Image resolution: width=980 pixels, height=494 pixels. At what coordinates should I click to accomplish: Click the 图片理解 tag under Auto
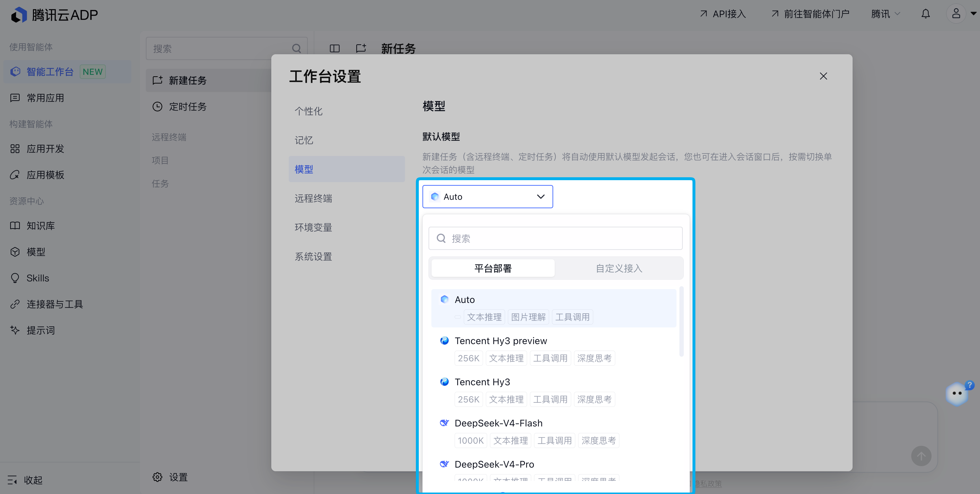[528, 317]
